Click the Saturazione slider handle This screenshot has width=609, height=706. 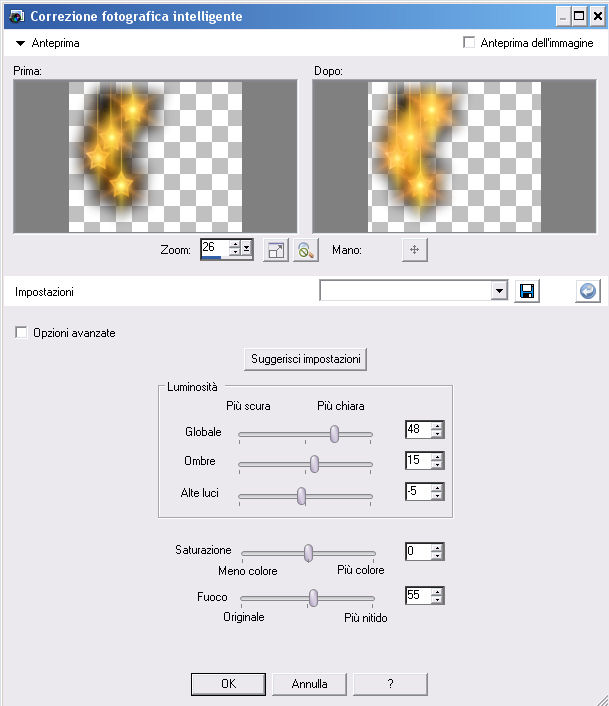pos(308,552)
